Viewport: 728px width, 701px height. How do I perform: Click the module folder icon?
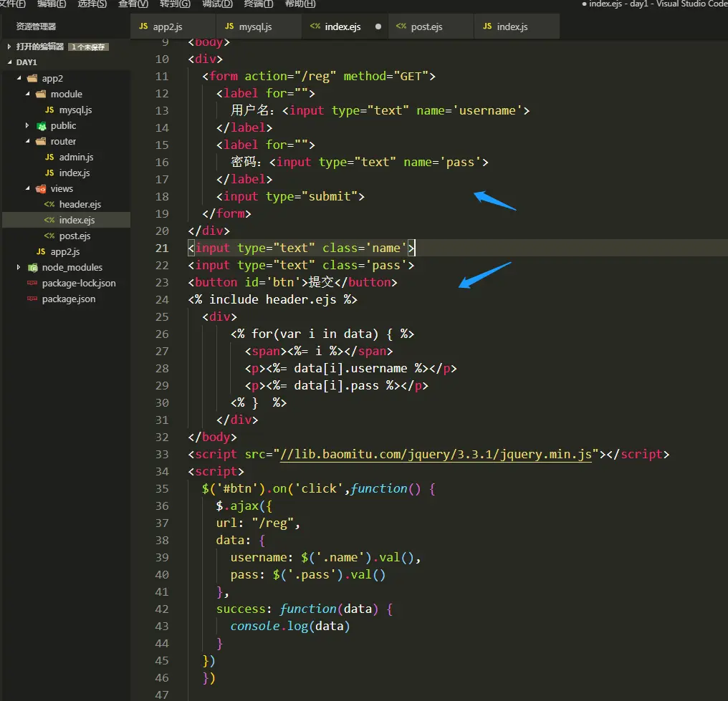[x=41, y=95]
